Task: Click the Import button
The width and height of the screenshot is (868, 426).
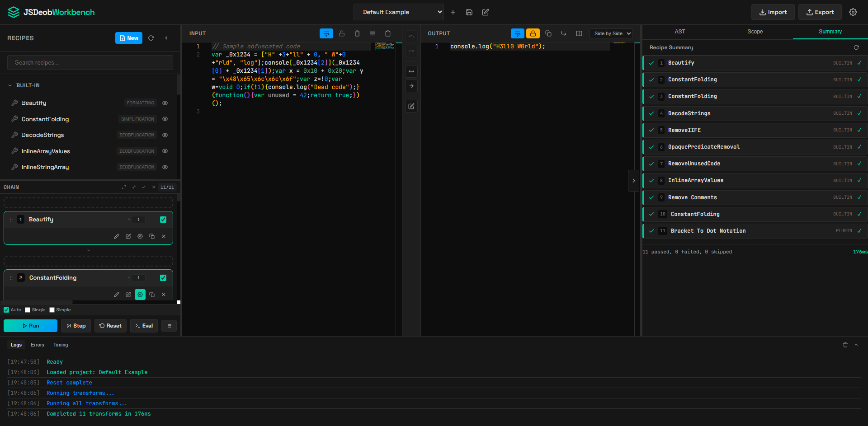Action: (x=773, y=12)
